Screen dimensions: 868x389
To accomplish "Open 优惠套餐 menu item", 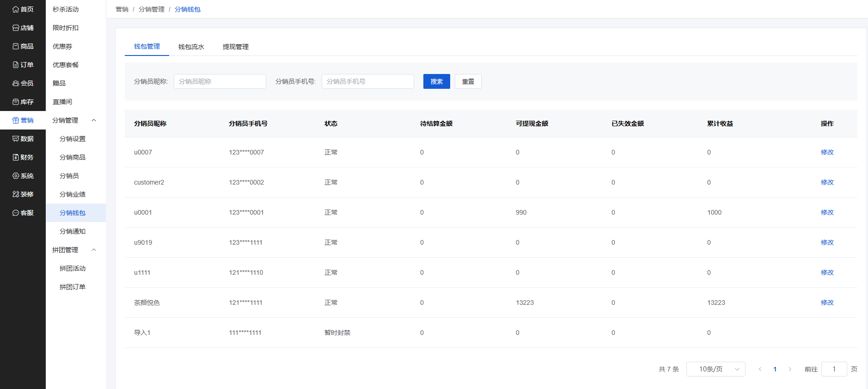I will [x=66, y=65].
